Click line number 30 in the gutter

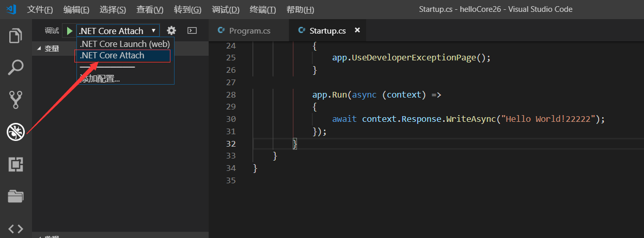231,119
